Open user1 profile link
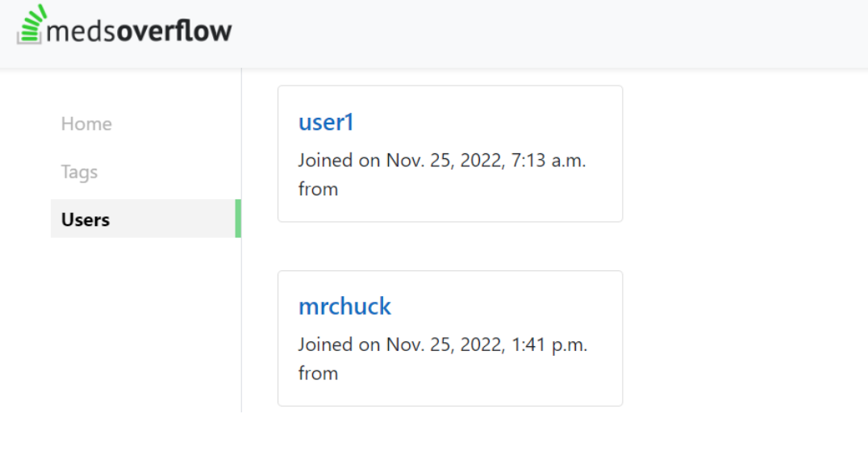 pyautogui.click(x=326, y=123)
